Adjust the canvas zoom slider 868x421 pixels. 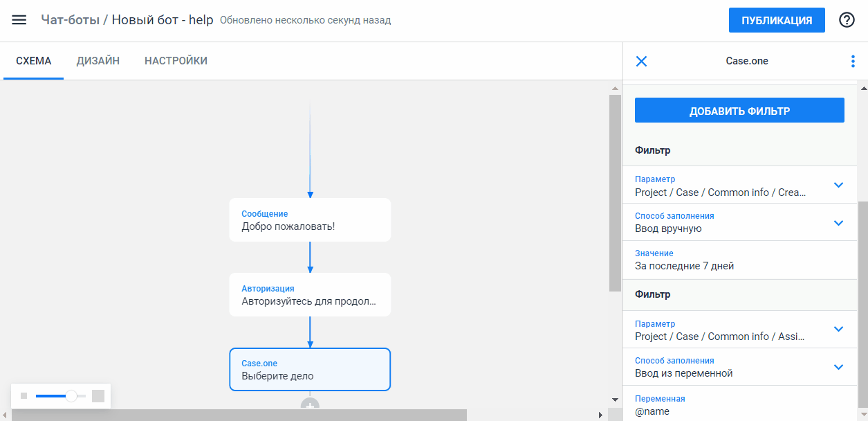[61, 396]
